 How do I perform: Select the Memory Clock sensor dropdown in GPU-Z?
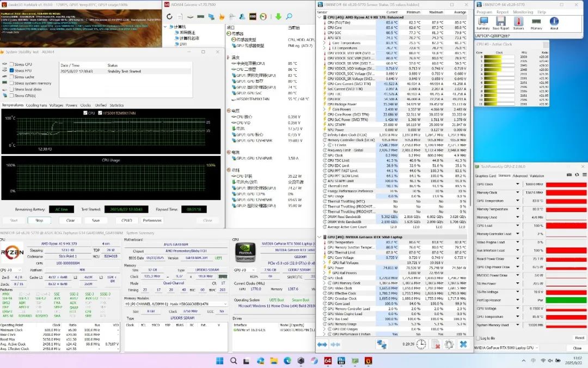[518, 192]
